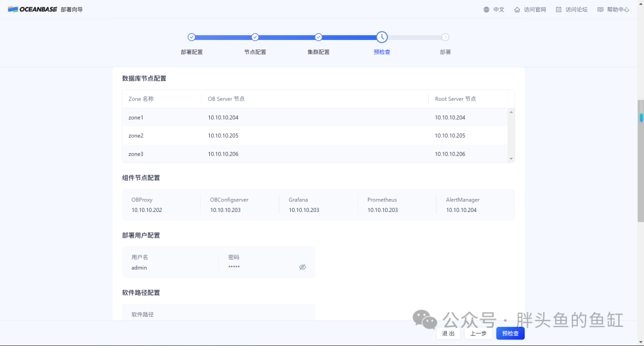This screenshot has width=644, height=346.
Task: Open the 中文 language dropdown
Action: (494, 10)
